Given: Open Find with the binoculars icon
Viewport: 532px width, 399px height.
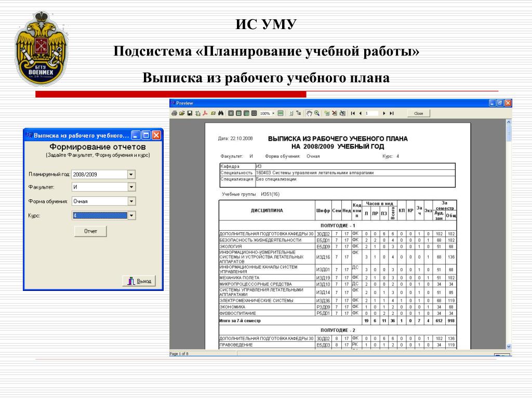Looking at the screenshot, I should click(x=221, y=113).
